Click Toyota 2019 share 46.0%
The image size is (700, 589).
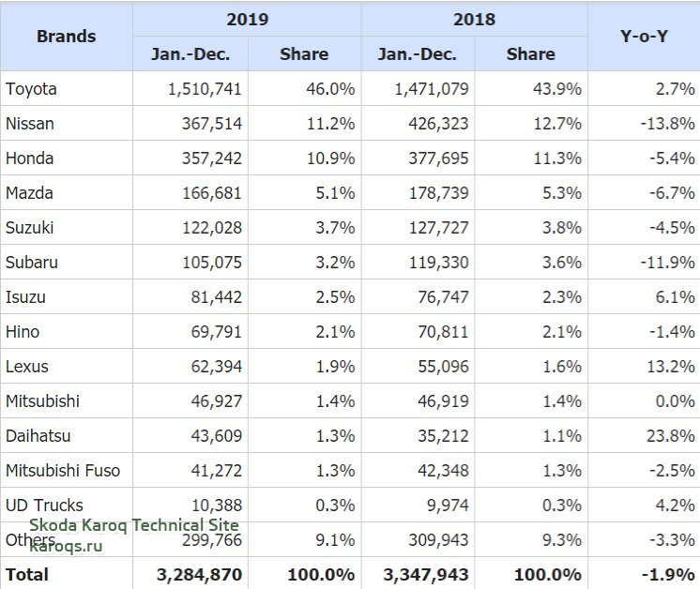(330, 89)
